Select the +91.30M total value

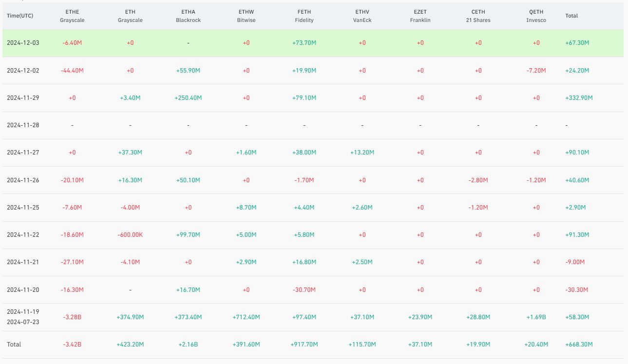click(x=577, y=235)
